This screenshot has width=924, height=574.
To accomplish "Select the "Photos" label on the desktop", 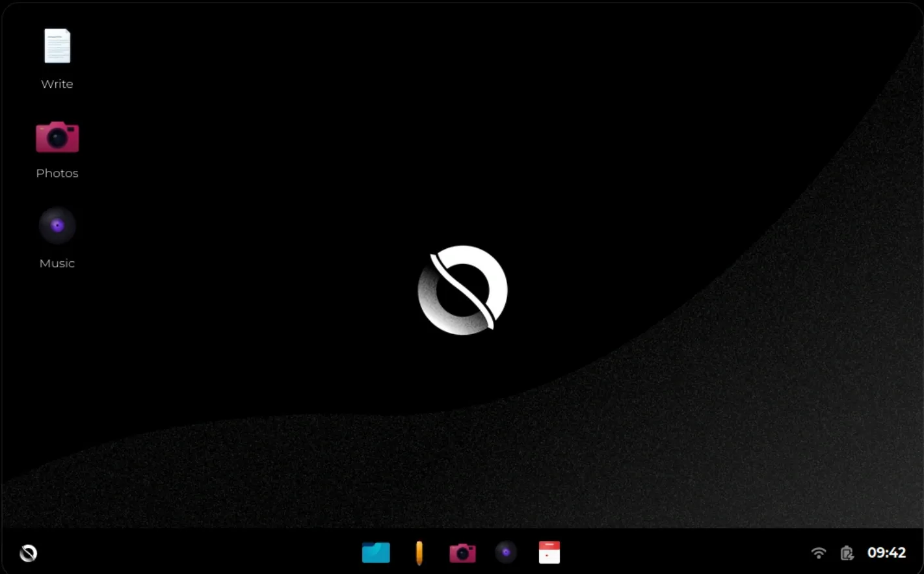I will [x=57, y=173].
